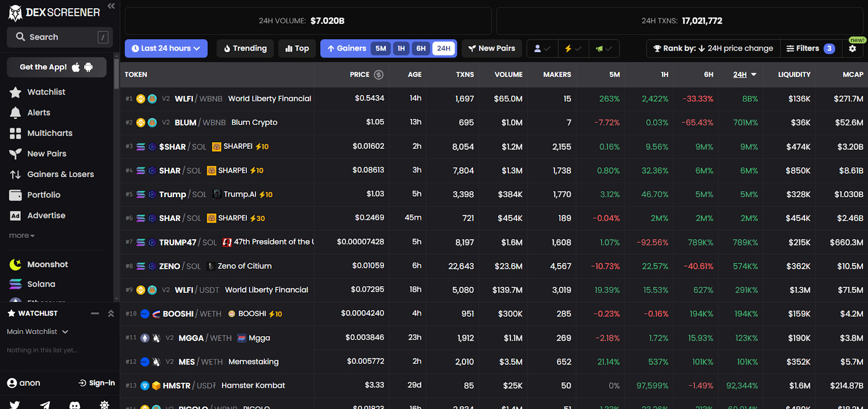Click the Sign-in link
Screen dimensions: 868x409
click(x=97, y=383)
